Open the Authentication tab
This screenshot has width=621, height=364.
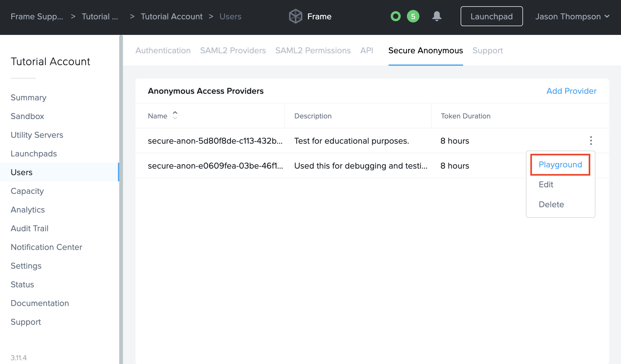click(x=163, y=50)
